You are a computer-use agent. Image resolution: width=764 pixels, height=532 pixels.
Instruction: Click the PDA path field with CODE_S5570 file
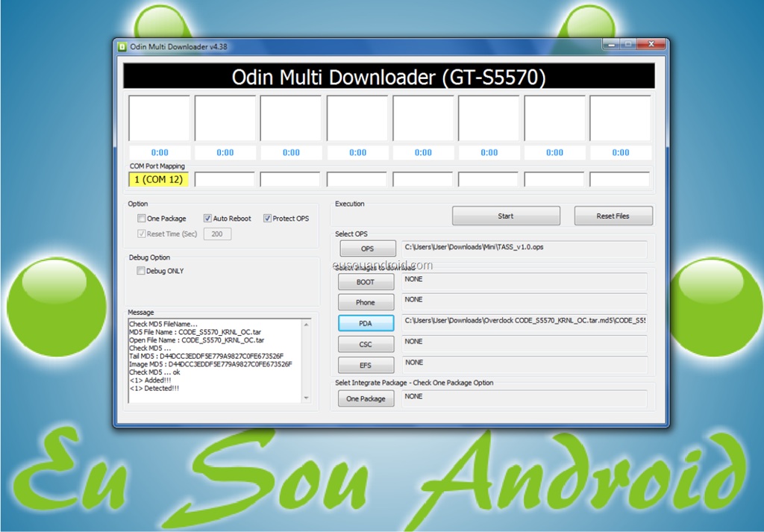pyautogui.click(x=525, y=322)
